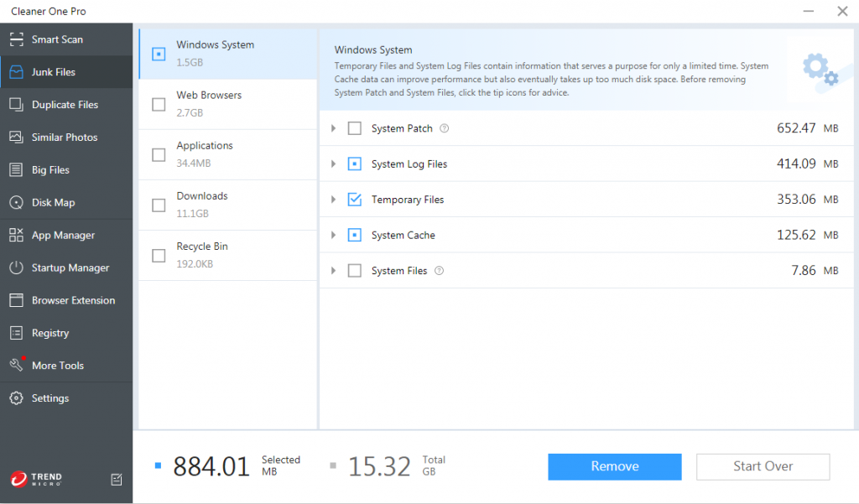Check the System Patch checkbox
The image size is (859, 504).
[354, 128]
